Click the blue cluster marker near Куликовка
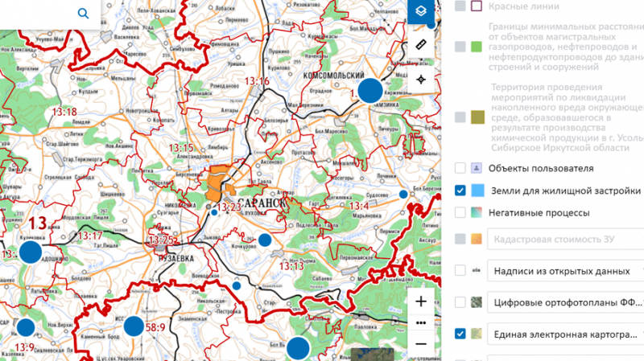 pyautogui.click(x=31, y=252)
